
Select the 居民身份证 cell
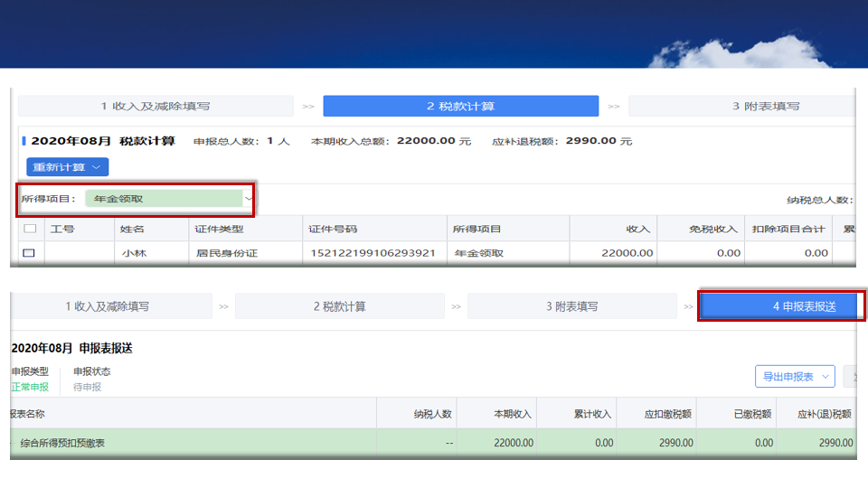pos(227,253)
